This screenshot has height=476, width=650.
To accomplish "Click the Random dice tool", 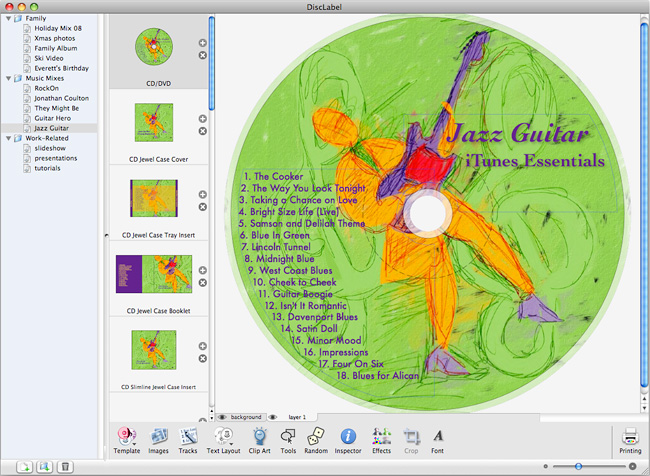I will coord(316,440).
